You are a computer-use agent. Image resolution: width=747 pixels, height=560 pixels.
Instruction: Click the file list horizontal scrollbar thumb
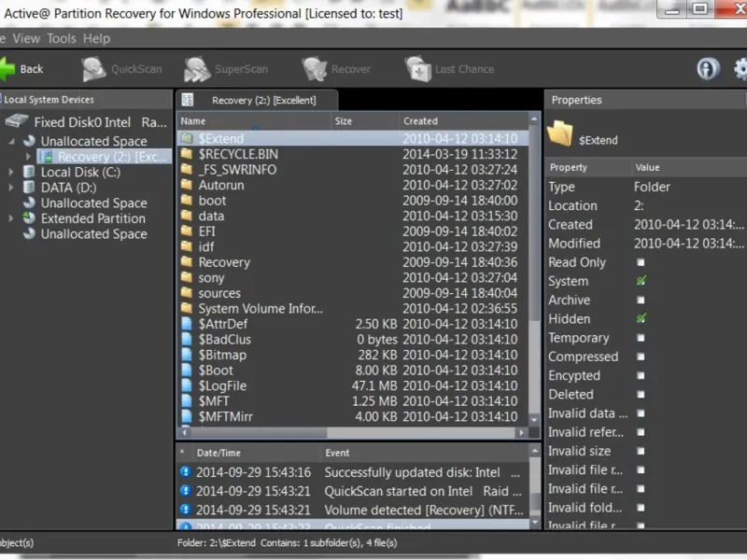[x=259, y=432]
